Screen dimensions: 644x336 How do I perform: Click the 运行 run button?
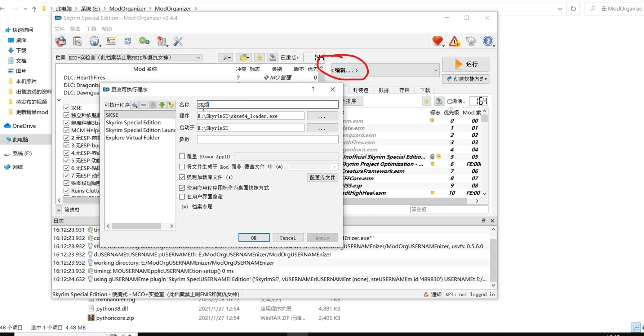coord(466,64)
